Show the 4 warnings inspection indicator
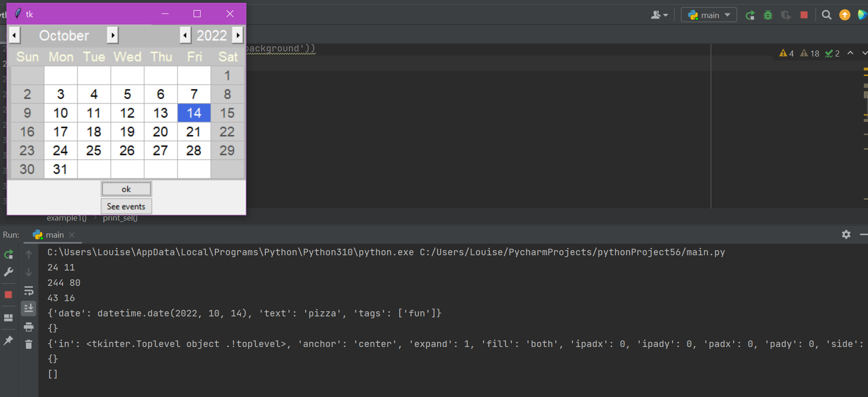The image size is (868, 397). point(786,53)
